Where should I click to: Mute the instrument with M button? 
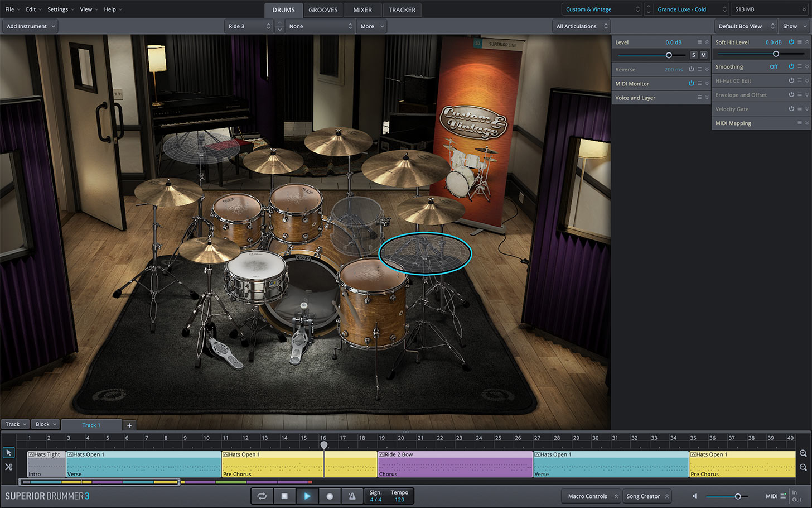click(x=703, y=55)
